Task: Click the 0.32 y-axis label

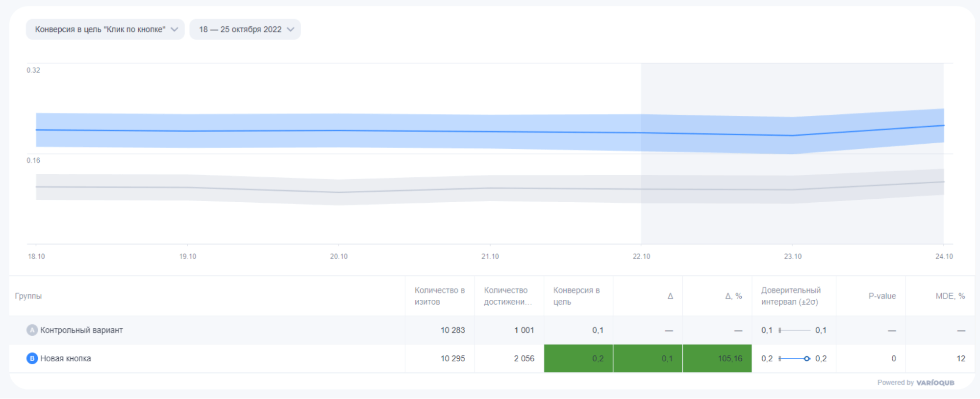Action: tap(33, 70)
